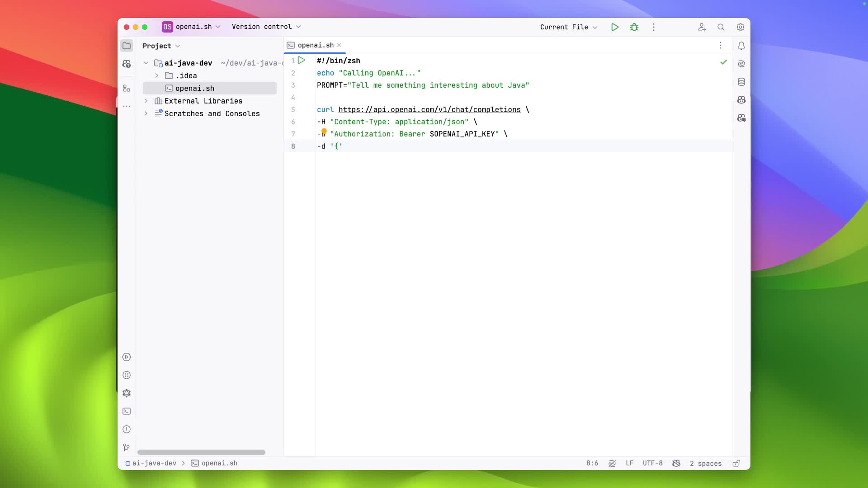This screenshot has height=488, width=868.
Task: Change the UTF-8 file encoding
Action: click(x=653, y=463)
